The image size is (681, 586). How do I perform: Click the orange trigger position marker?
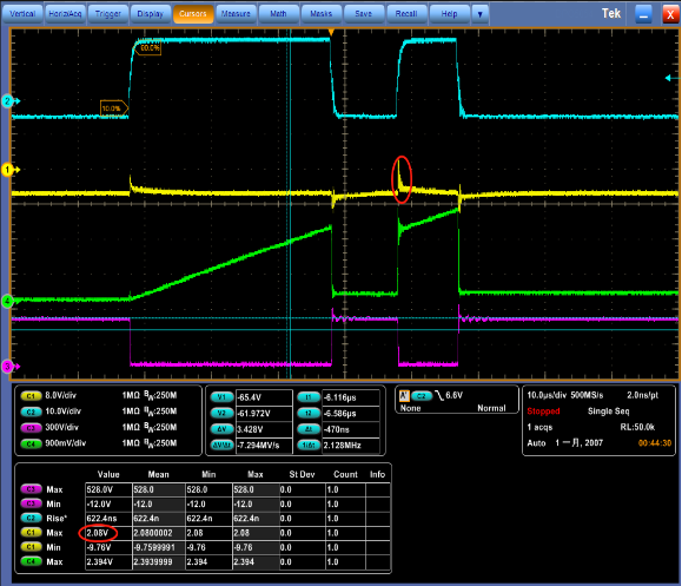coord(331,33)
